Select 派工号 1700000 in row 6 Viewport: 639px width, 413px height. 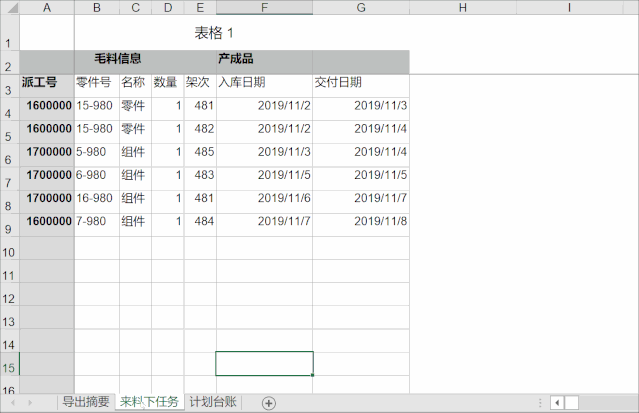[x=47, y=155]
